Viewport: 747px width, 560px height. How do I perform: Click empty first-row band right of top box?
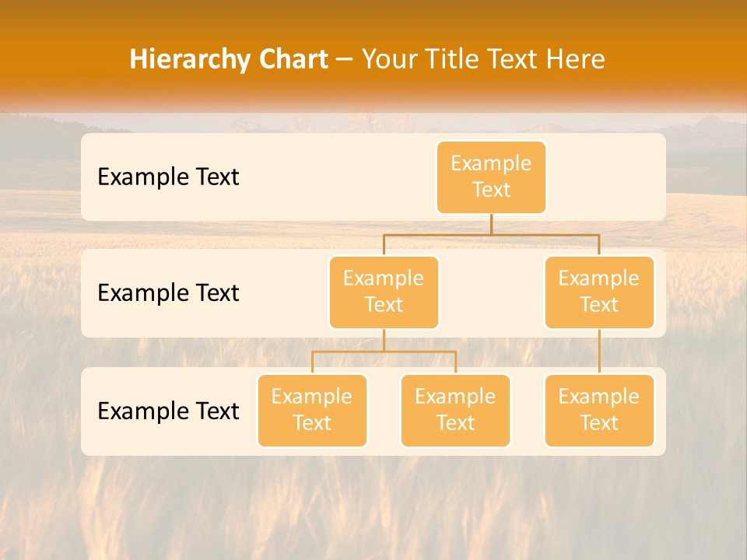tap(607, 177)
